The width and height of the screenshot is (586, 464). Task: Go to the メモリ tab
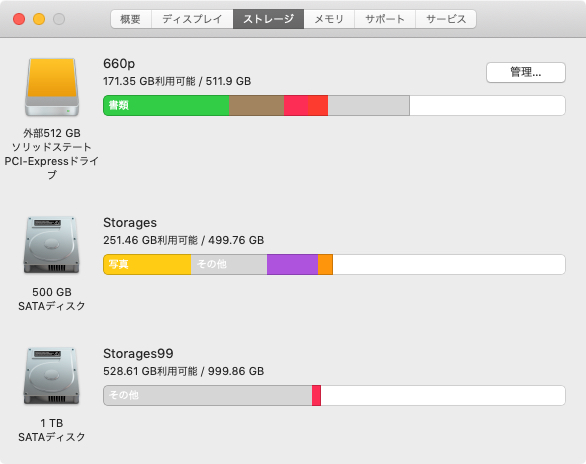(x=329, y=19)
